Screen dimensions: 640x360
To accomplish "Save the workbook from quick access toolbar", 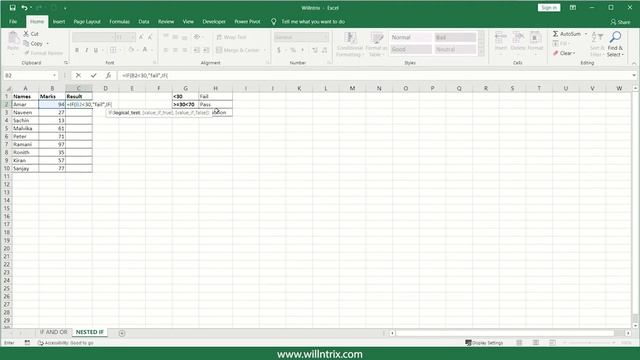I will pos(12,8).
